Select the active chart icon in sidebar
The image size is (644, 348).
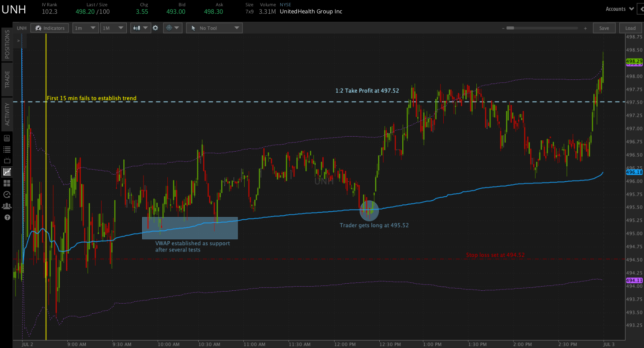pos(7,171)
